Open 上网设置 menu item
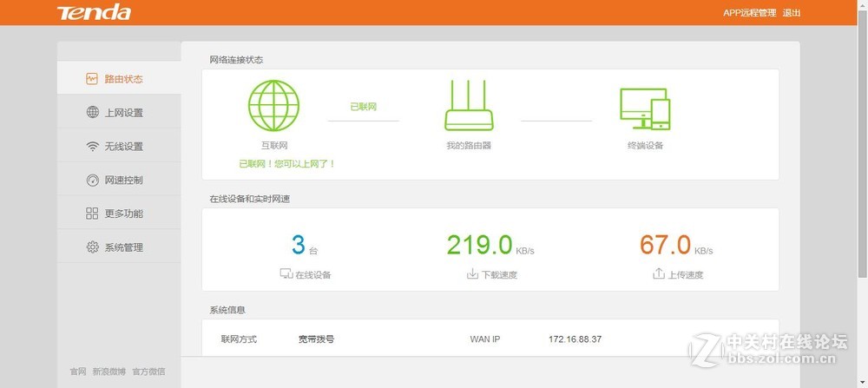The width and height of the screenshot is (868, 388). pos(123,113)
